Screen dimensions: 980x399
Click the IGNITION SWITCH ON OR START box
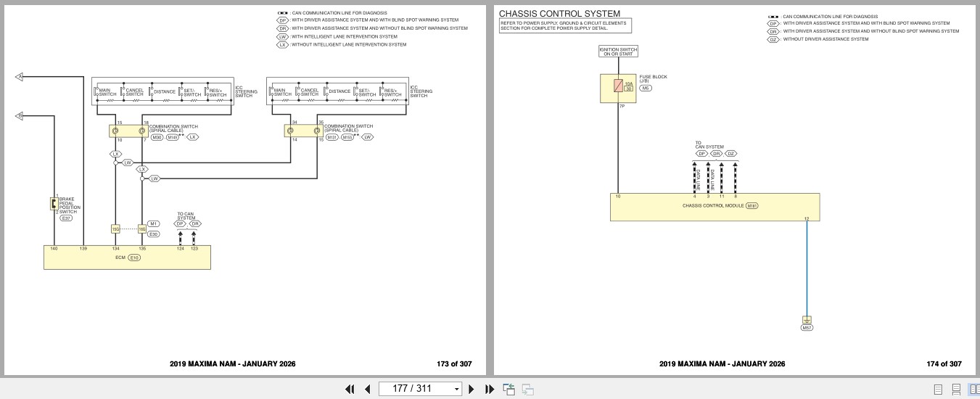coord(618,52)
